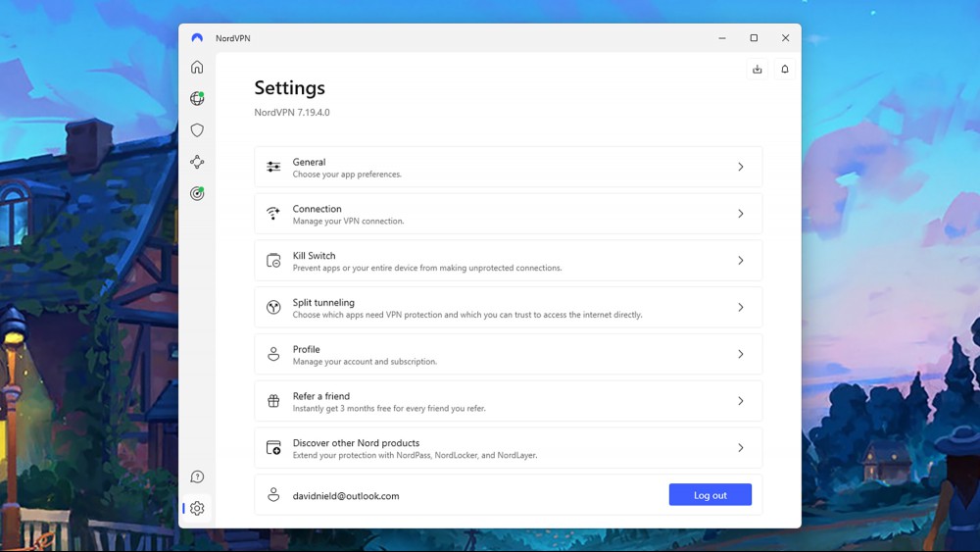The image size is (980, 552).
Task: Open the globe servers icon in sidebar
Action: [x=197, y=98]
